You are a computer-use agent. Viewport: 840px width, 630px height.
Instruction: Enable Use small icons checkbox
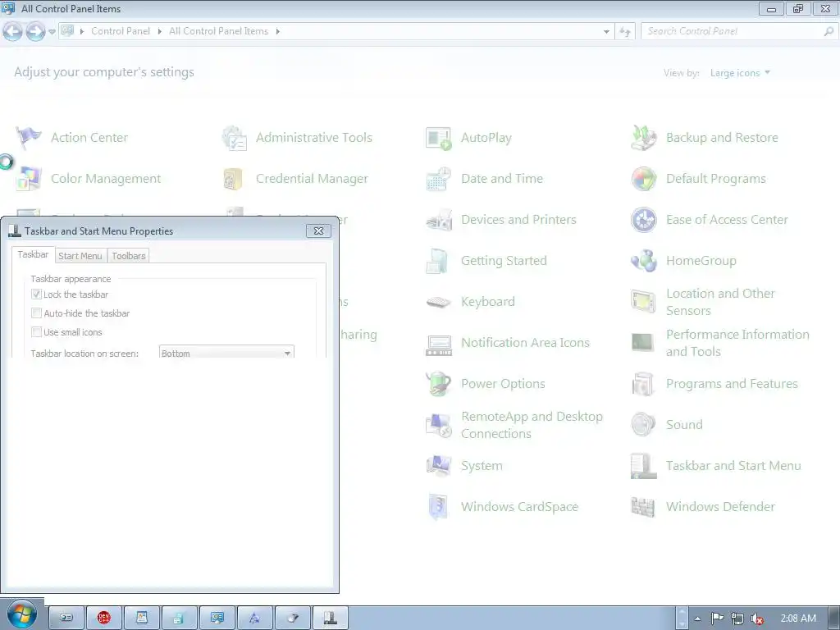click(36, 331)
